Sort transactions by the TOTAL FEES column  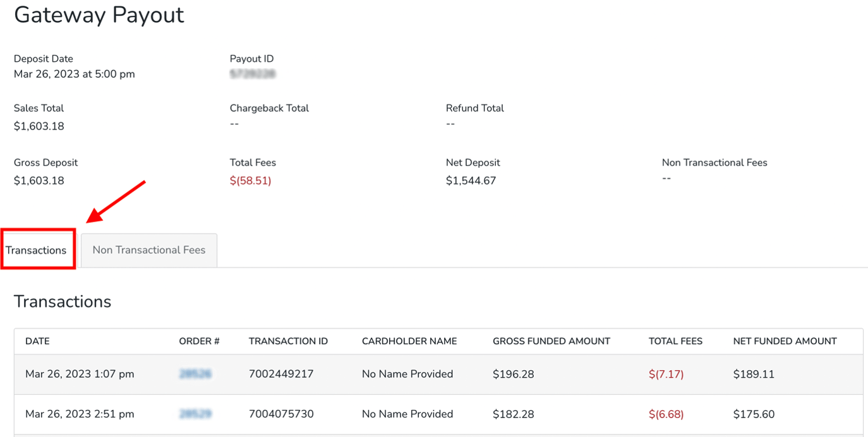click(675, 341)
